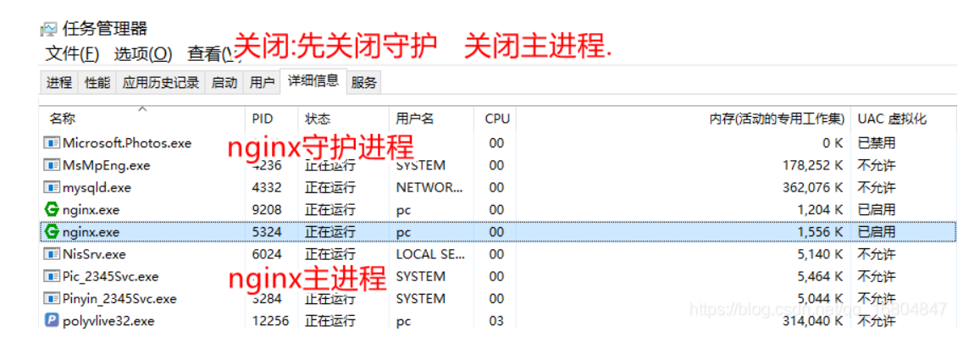Click PID value 5324
Screen dimensions: 980x343
267,232
